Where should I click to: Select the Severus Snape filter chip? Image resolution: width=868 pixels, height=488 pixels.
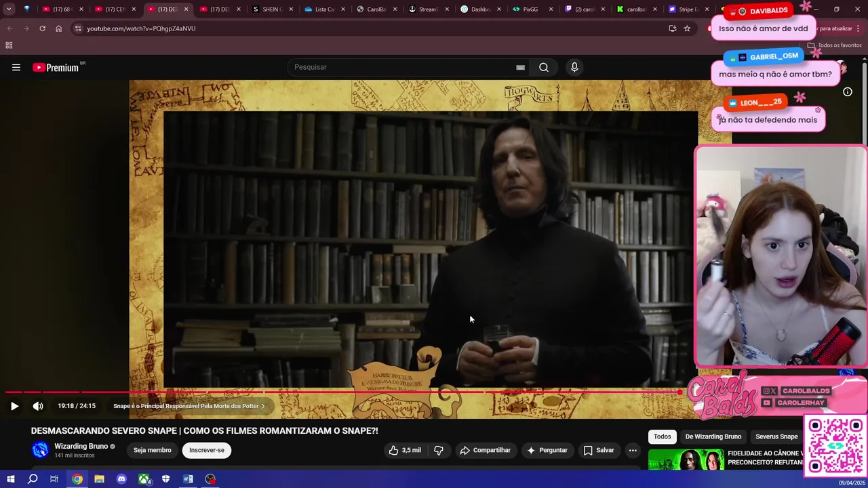pyautogui.click(x=776, y=436)
